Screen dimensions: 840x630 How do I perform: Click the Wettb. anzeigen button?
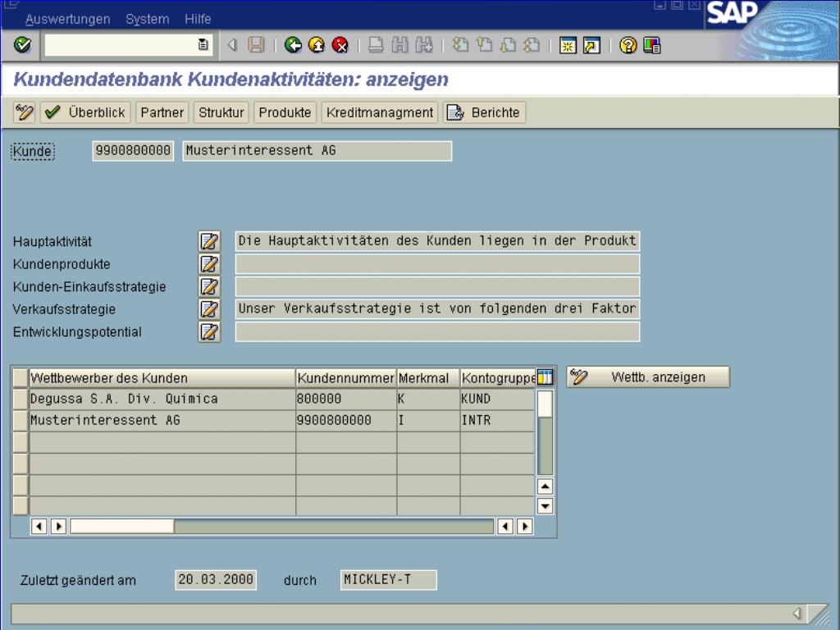[x=648, y=377]
